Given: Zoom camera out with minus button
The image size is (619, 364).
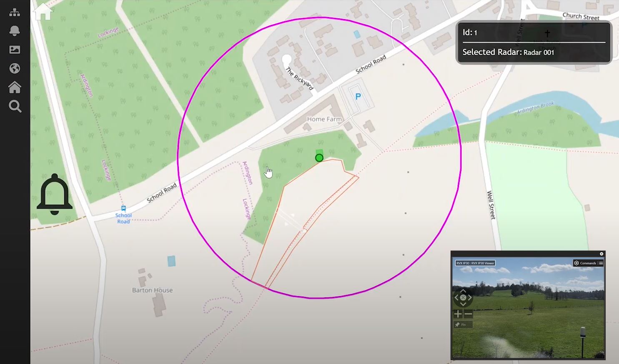Looking at the screenshot, I should (468, 314).
